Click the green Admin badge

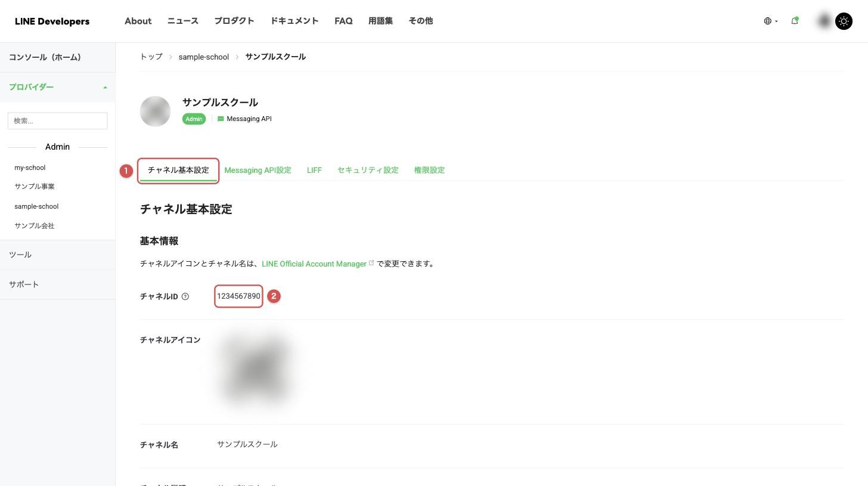click(194, 119)
